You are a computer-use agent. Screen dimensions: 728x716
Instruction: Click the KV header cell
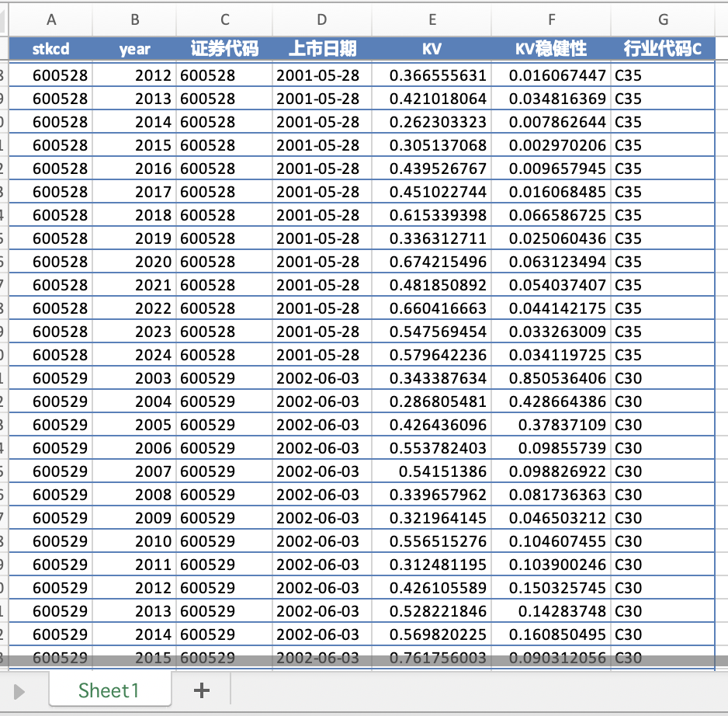432,49
